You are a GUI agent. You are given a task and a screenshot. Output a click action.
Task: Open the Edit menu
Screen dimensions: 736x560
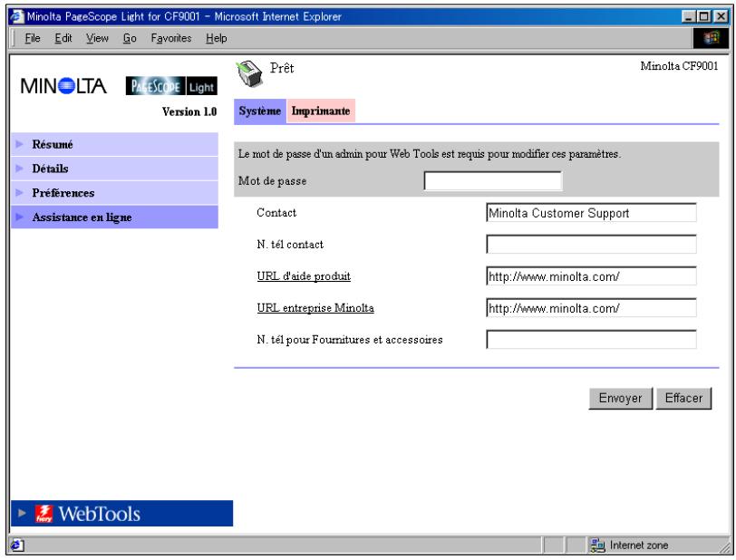(x=63, y=38)
